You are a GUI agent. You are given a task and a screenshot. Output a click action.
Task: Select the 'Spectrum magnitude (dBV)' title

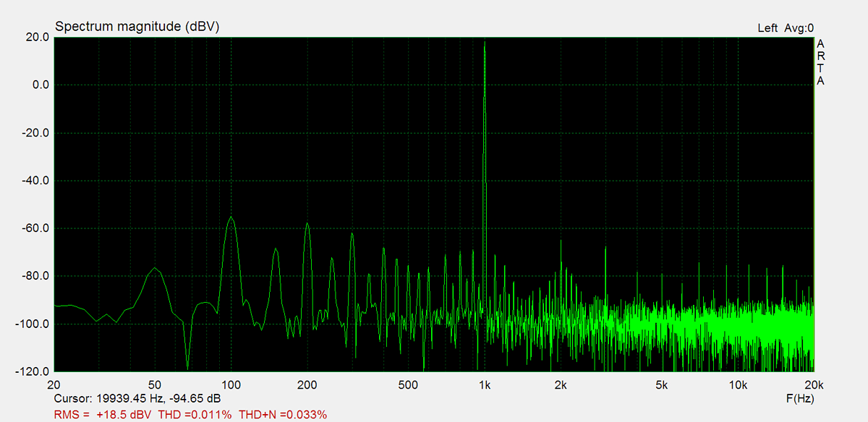click(137, 27)
